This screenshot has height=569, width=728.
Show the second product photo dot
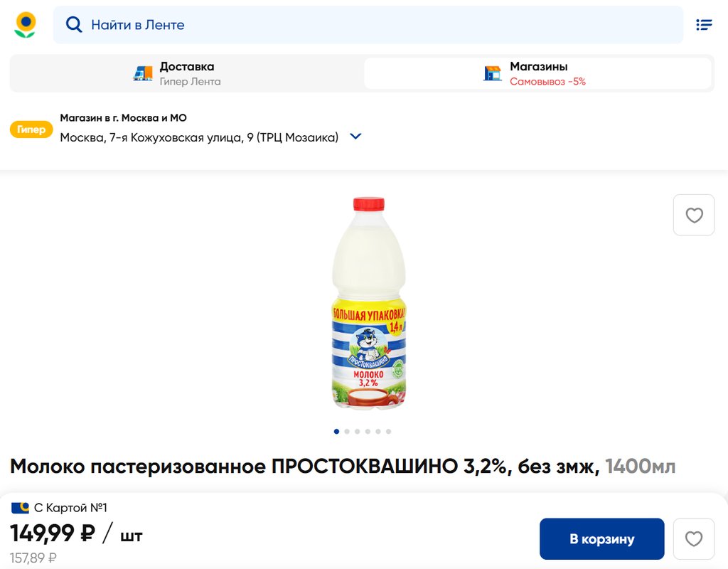click(347, 432)
